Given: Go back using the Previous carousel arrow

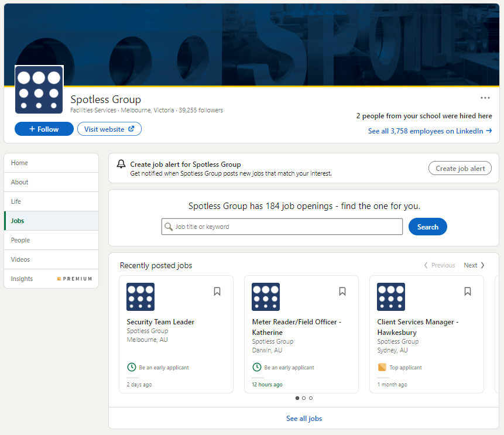Looking at the screenshot, I should (439, 265).
